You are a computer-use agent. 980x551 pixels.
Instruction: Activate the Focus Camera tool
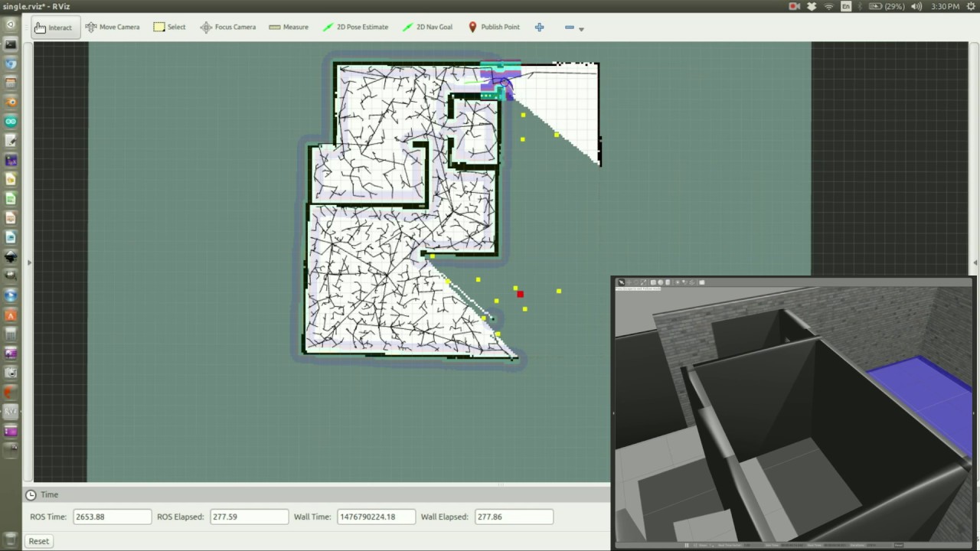tap(228, 27)
